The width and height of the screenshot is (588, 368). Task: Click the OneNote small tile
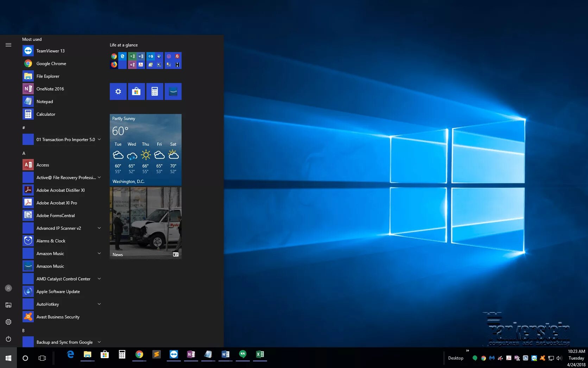(132, 65)
